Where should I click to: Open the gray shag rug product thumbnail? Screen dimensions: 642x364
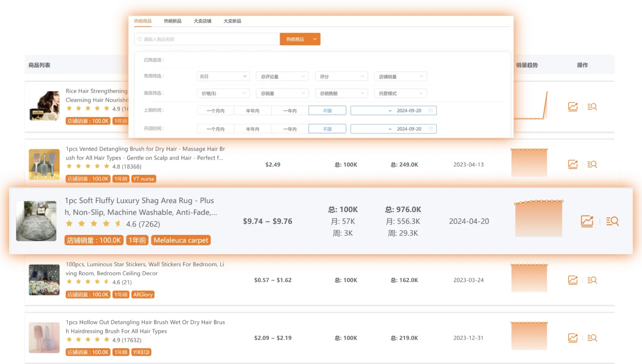(x=36, y=221)
